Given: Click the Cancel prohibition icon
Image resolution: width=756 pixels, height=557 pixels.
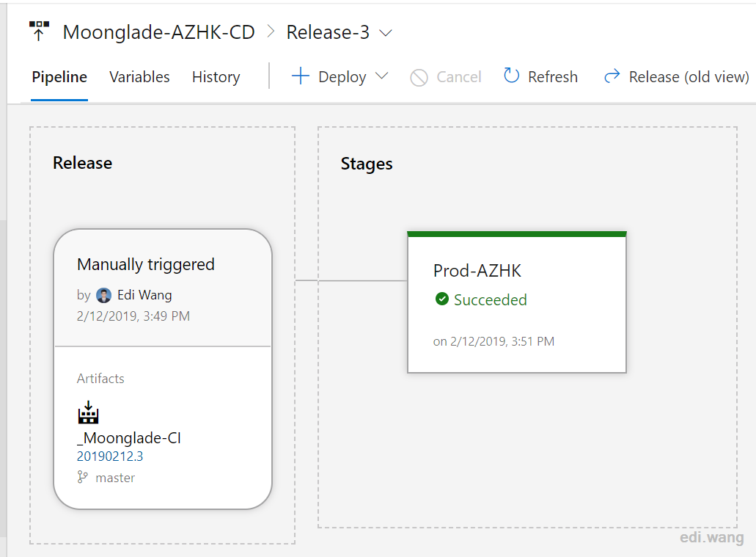Looking at the screenshot, I should pyautogui.click(x=419, y=77).
